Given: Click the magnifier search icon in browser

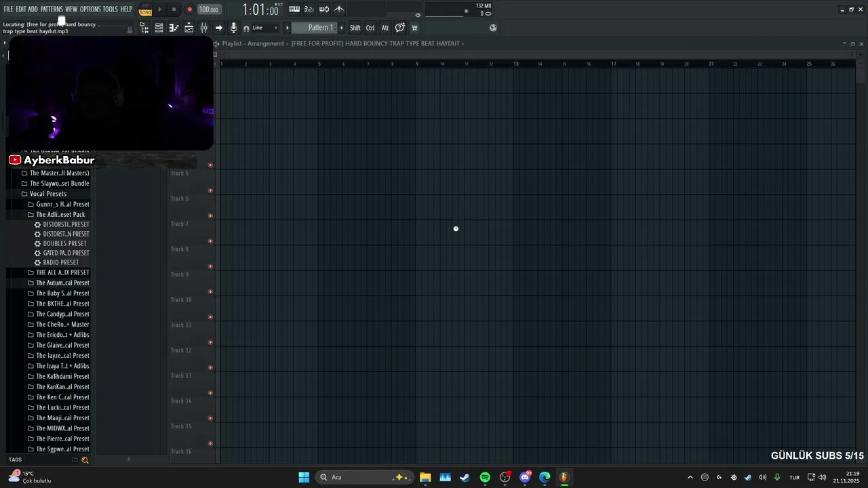Looking at the screenshot, I should (x=85, y=460).
